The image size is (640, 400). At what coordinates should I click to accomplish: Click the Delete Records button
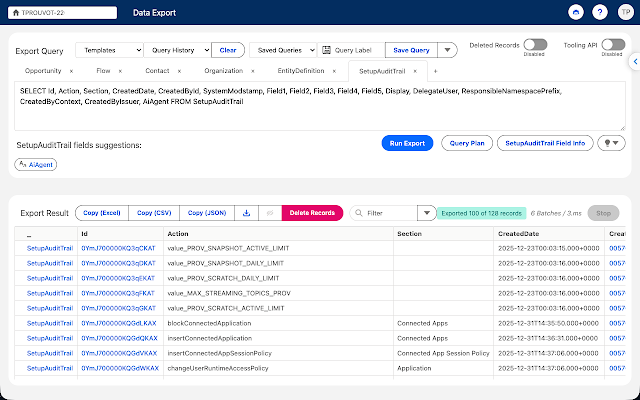[312, 213]
